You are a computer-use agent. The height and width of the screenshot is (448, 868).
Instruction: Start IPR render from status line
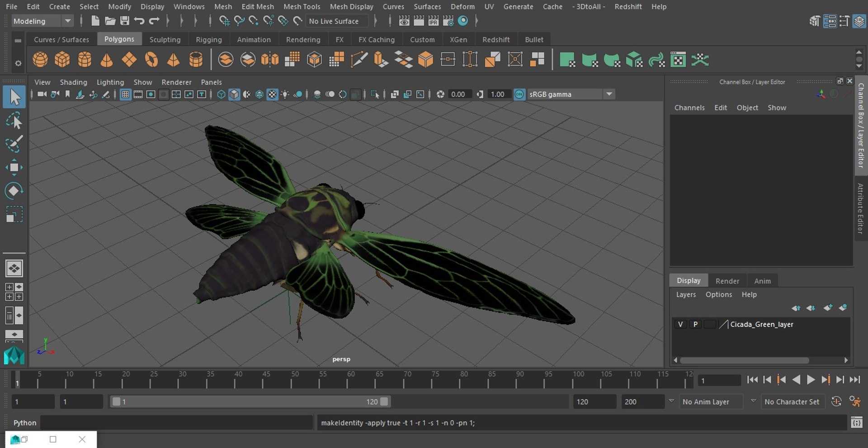(x=433, y=21)
